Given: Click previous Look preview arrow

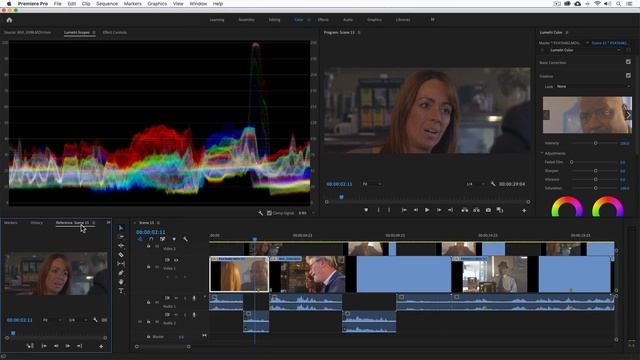Looking at the screenshot, I should click(547, 115).
